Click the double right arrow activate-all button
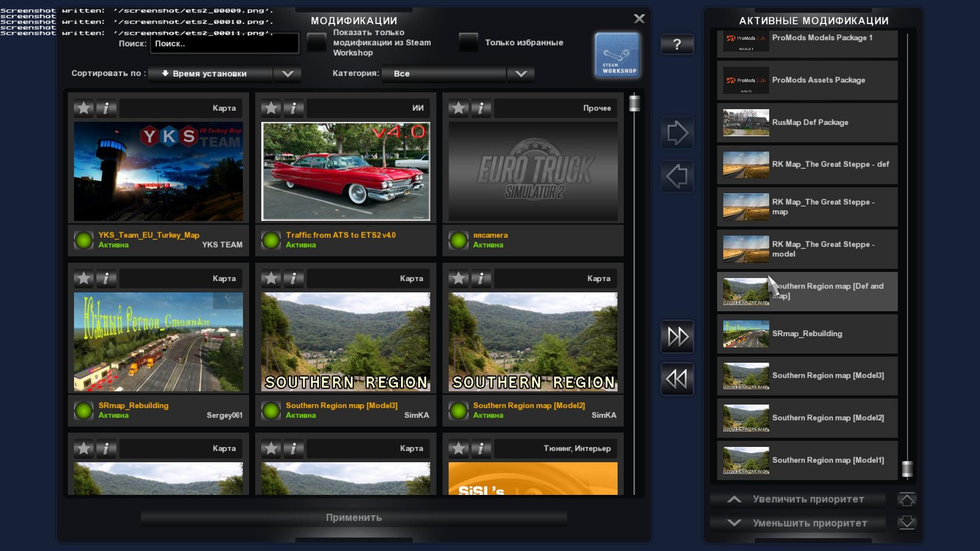980x551 pixels. click(677, 336)
